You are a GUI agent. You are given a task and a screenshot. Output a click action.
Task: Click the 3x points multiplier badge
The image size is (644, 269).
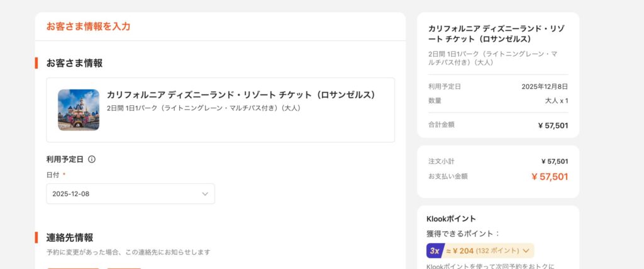click(435, 251)
